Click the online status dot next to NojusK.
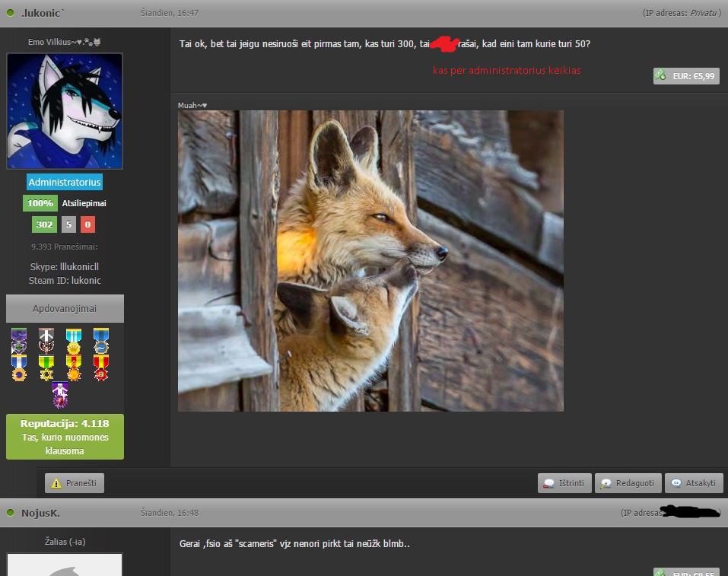 [10, 512]
